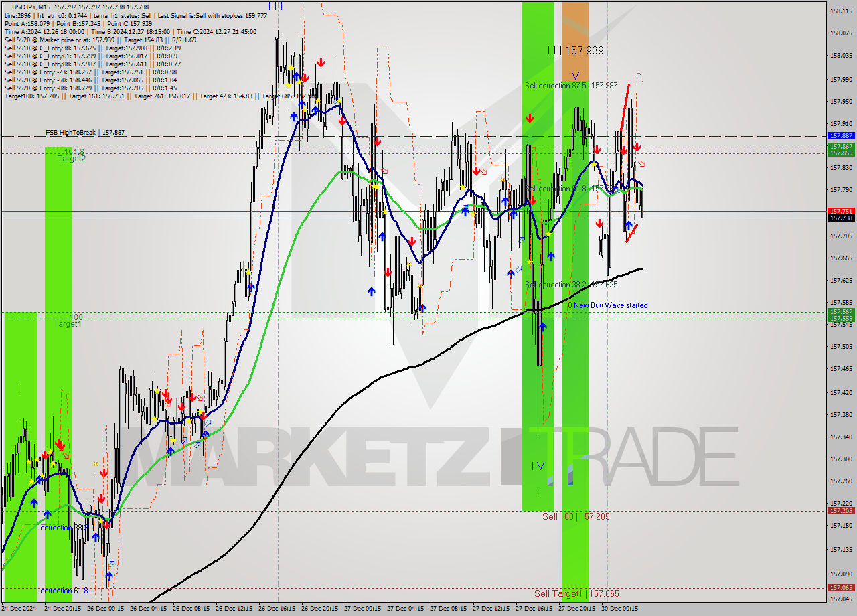Screen dimensions: 857x616
Task: Click the 157.665 price axis value
Action: (x=842, y=258)
